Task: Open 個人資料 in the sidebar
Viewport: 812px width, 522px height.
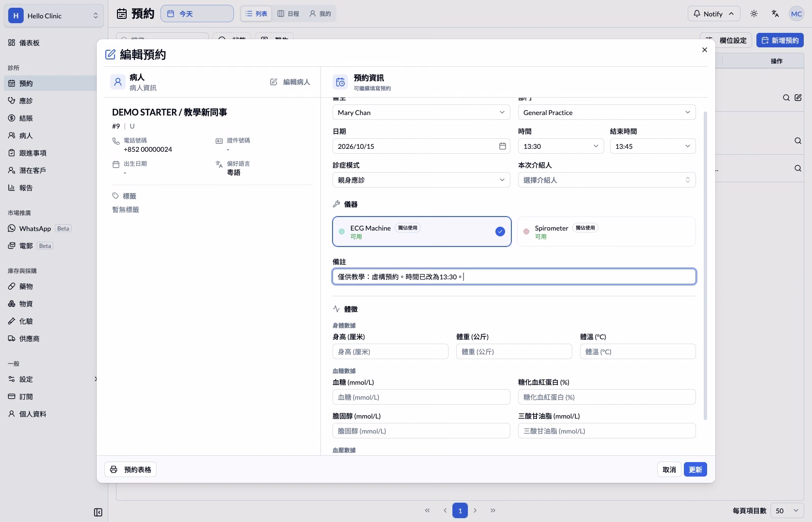Action: [x=50, y=414]
